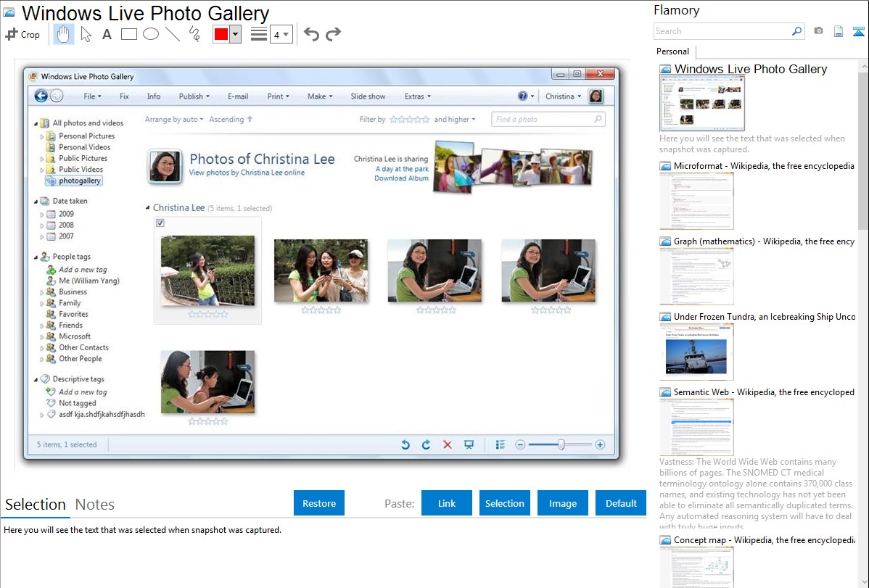Click the Graph (mathematics) snapshot title
This screenshot has height=588, width=869.
[764, 241]
